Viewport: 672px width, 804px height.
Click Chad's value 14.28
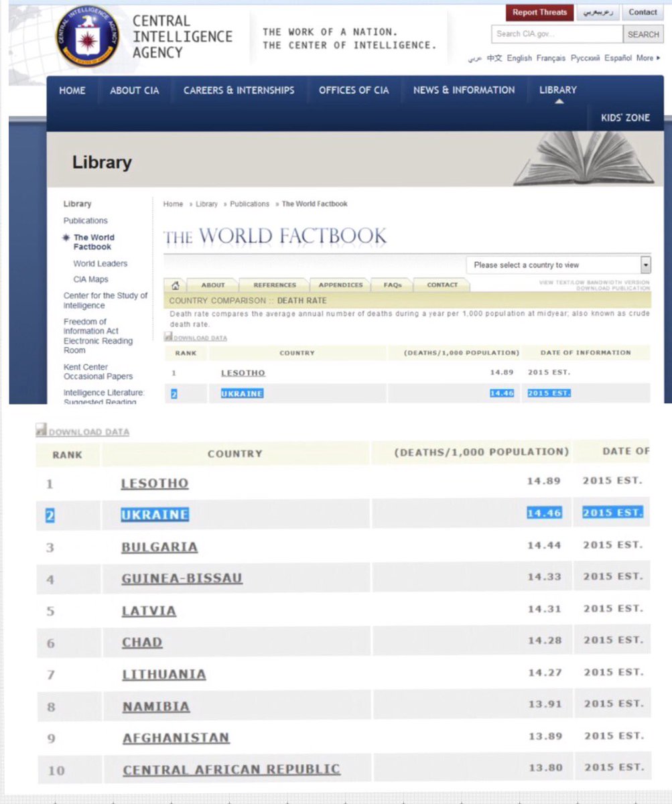click(544, 640)
